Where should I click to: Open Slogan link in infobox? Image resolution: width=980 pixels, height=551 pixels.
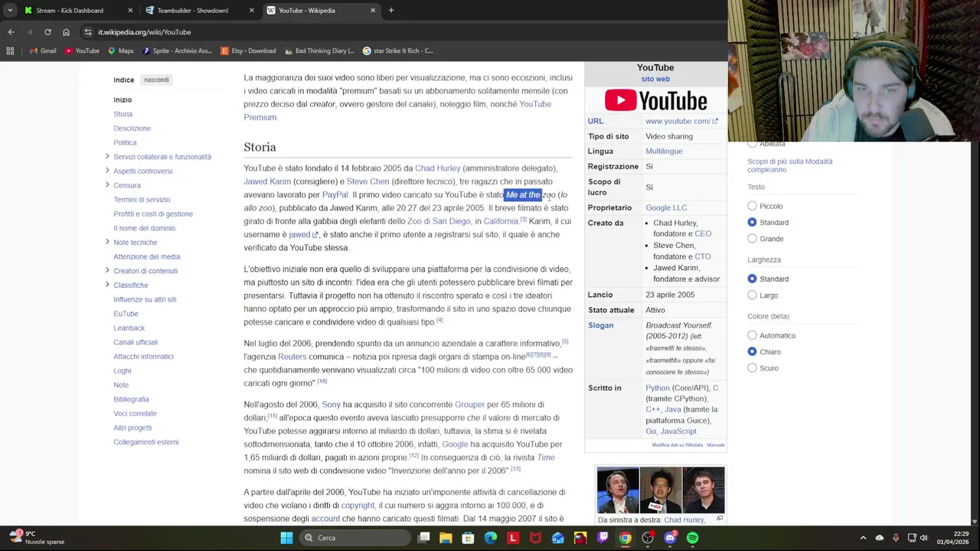(x=601, y=325)
